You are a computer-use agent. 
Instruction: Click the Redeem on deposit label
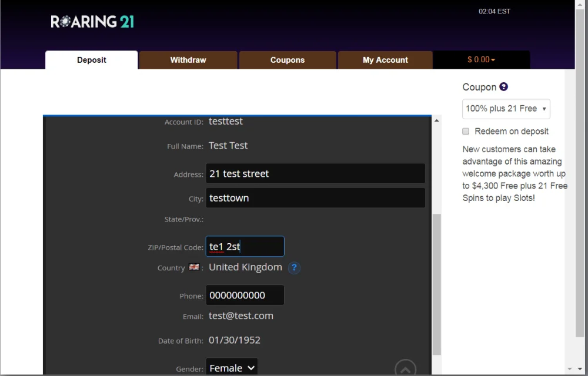point(512,132)
